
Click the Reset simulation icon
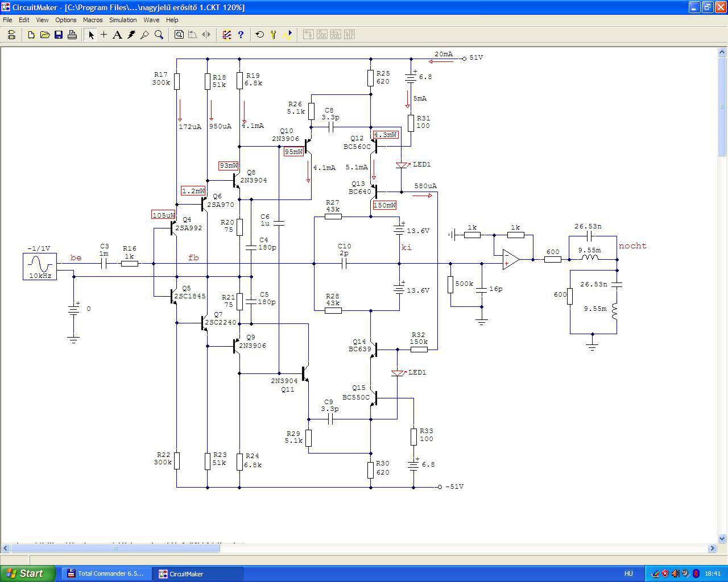(x=260, y=35)
